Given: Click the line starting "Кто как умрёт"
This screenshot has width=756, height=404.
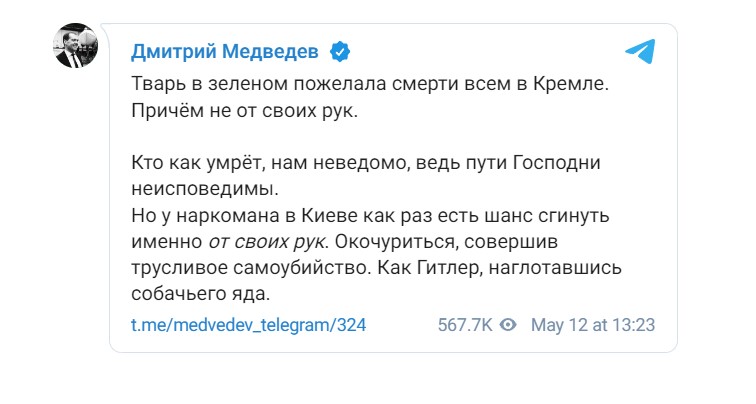Looking at the screenshot, I should point(368,162).
